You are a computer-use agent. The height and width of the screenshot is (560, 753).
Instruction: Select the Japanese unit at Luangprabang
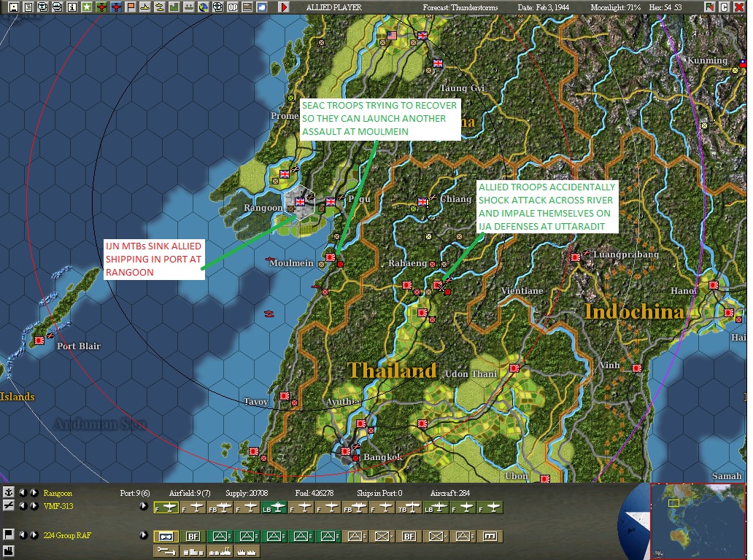576,257
